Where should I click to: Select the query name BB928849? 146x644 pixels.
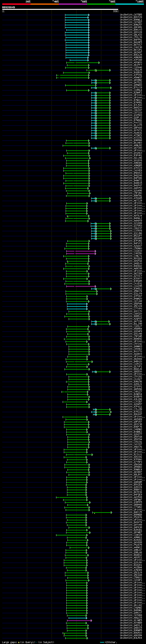point(8,7)
